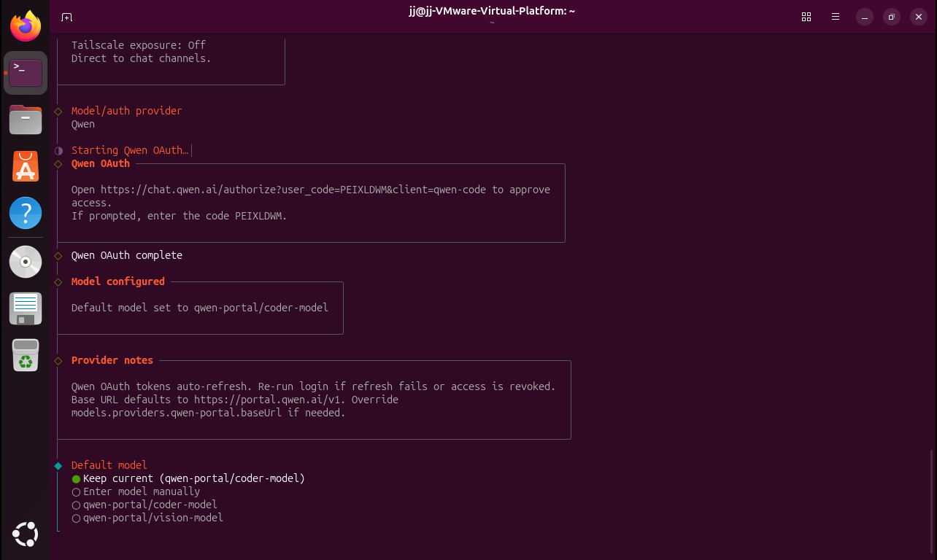Show Applications via the Ubuntu logo
The height and width of the screenshot is (560, 937).
(26, 534)
